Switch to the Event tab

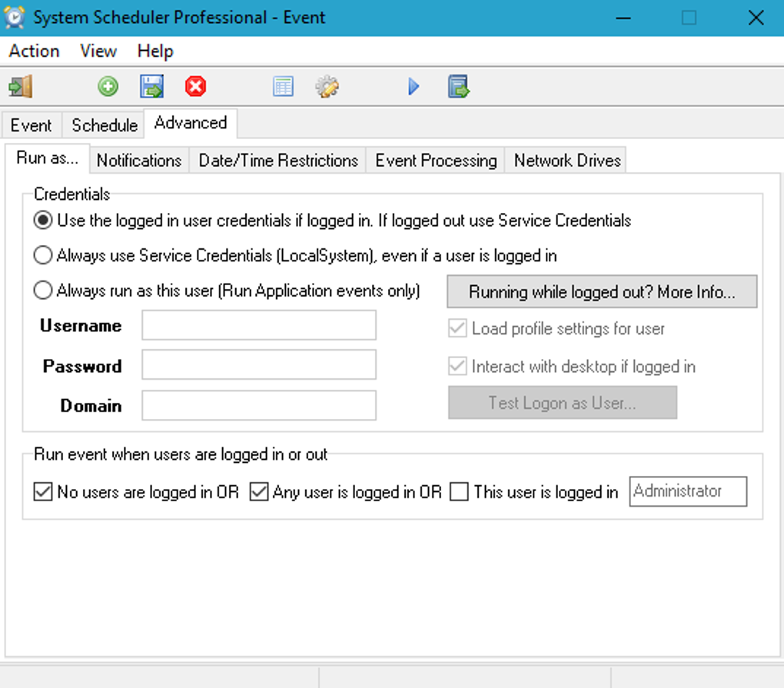(31, 125)
